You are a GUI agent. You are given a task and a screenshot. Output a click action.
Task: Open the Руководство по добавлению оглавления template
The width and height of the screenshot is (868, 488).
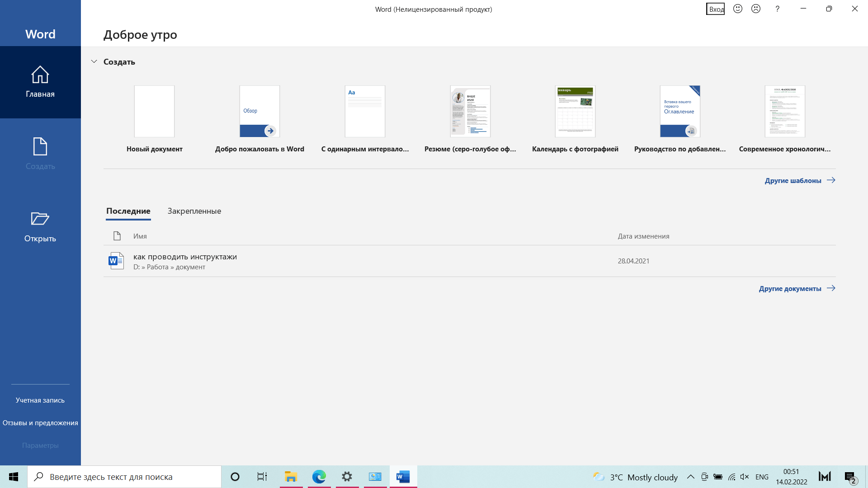680,119
